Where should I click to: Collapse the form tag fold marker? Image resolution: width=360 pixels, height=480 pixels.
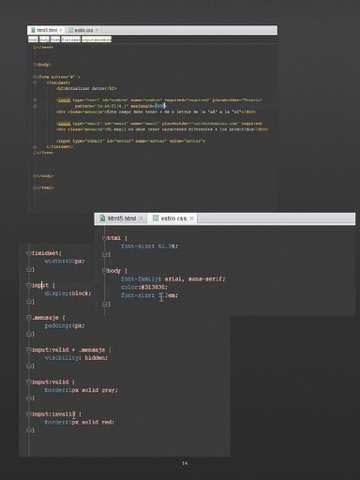[35, 77]
